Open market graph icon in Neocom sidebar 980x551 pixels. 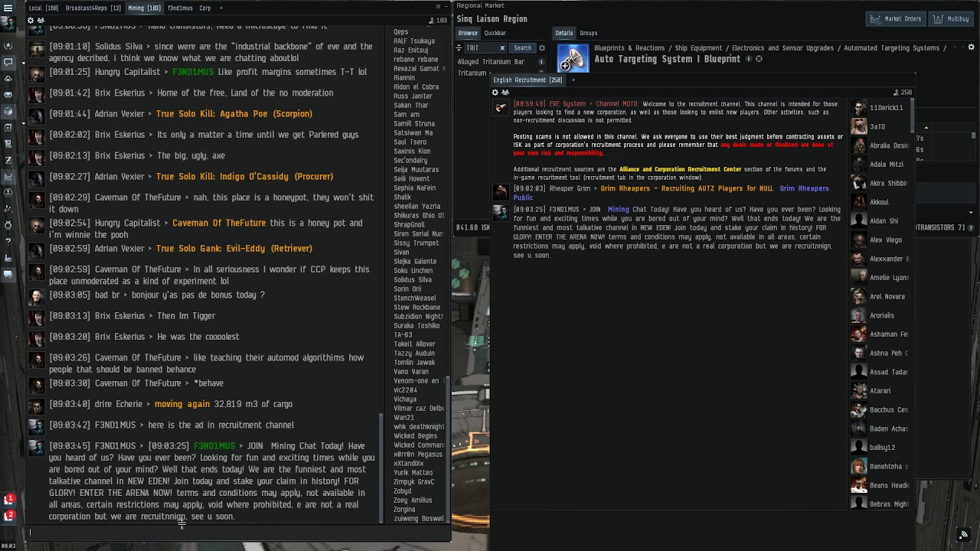coord(8,176)
